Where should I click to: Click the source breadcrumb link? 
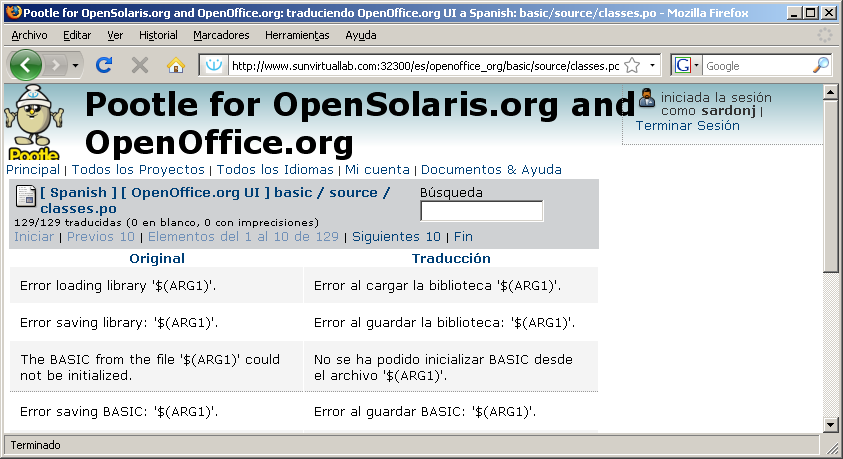tap(353, 192)
